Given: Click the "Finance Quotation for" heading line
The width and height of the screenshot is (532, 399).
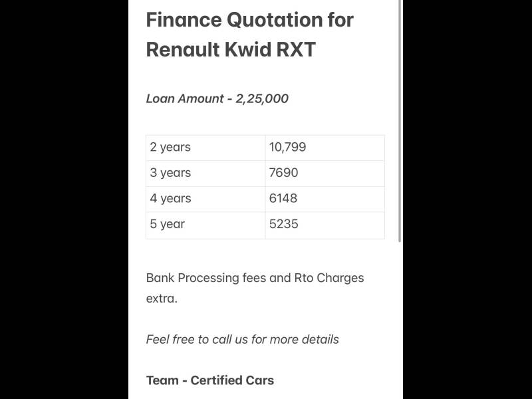Looking at the screenshot, I should tap(249, 19).
